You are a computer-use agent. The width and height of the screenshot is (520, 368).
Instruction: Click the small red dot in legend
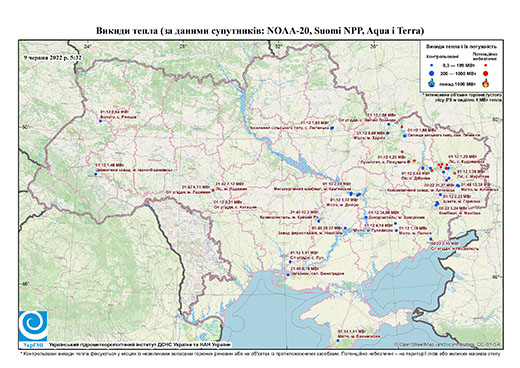tap(486, 66)
